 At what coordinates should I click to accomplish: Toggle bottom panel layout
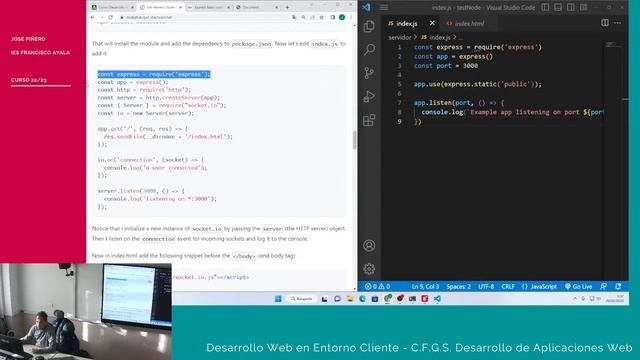[x=558, y=7]
